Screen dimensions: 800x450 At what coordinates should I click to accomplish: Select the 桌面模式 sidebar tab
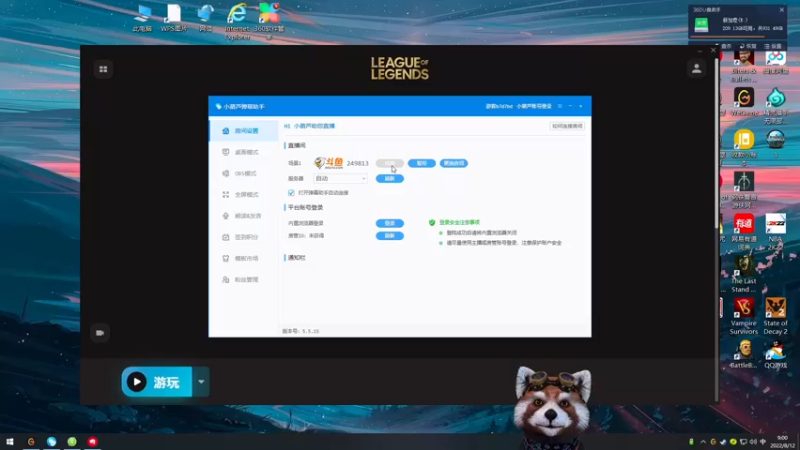coord(244,152)
